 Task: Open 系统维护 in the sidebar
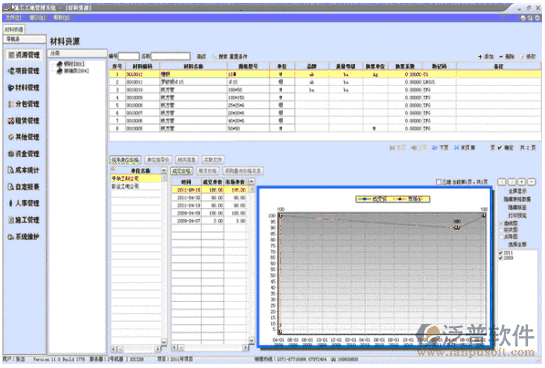pyautogui.click(x=24, y=237)
